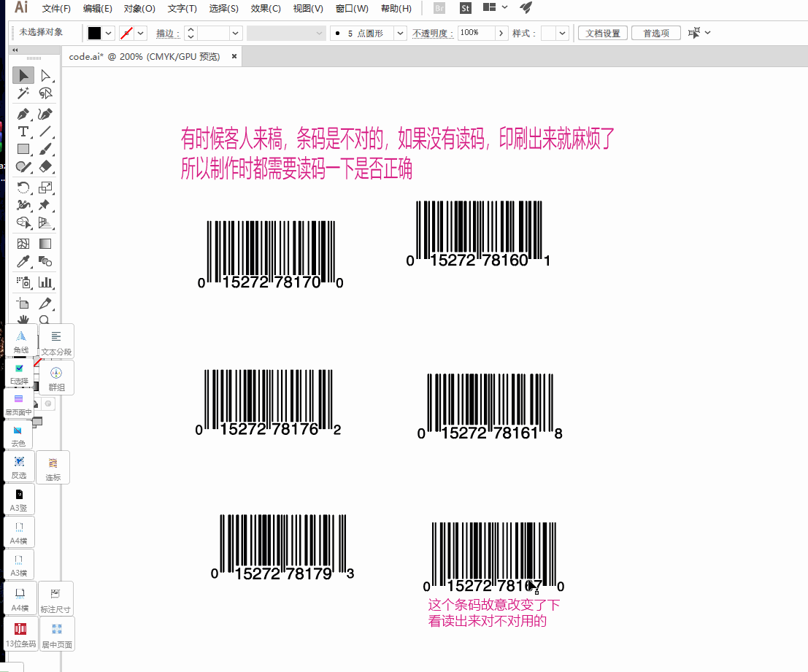
Task: Expand the opacity 100% arrow
Action: tap(501, 34)
